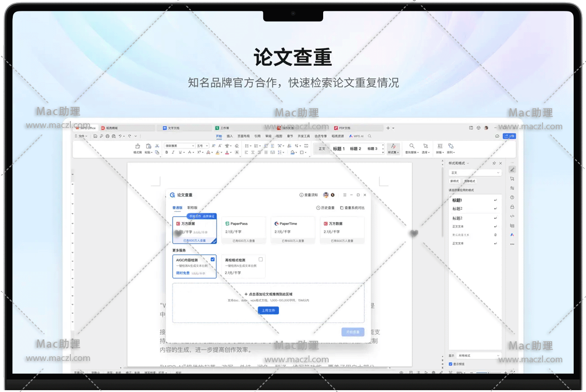The image size is (586, 392).
Task: Click the Cut scissors icon in ribbon
Action: (x=157, y=146)
